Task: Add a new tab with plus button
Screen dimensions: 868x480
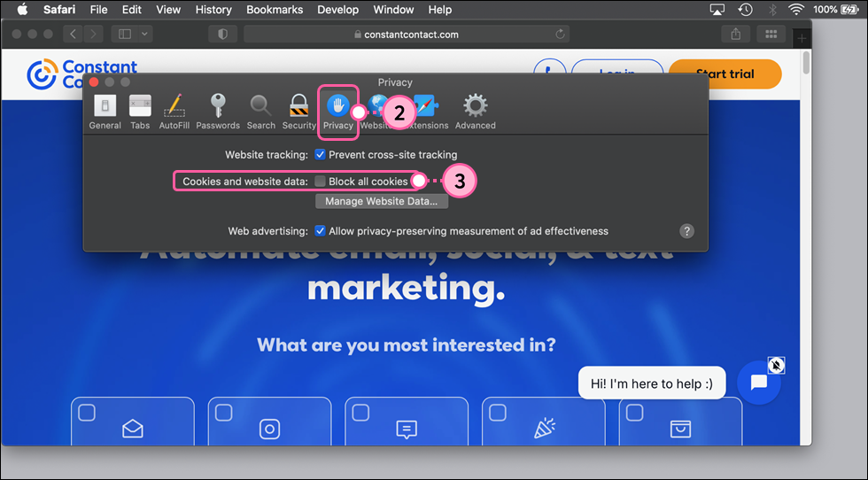Action: click(x=802, y=38)
